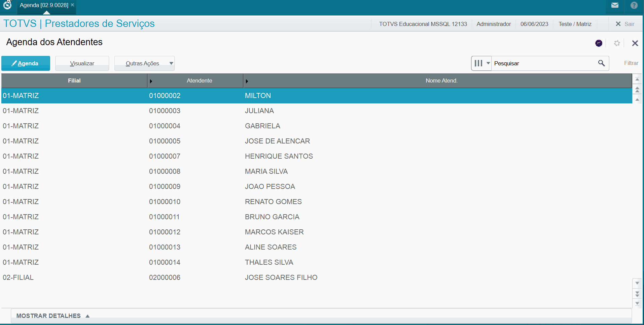Select the GABRIELA row
Screen dimensions: 644x325
pyautogui.click(x=317, y=126)
